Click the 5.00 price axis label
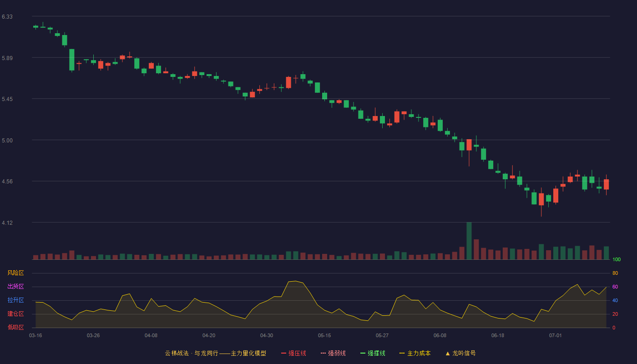Image resolution: width=637 pixels, height=364 pixels. pyautogui.click(x=7, y=141)
